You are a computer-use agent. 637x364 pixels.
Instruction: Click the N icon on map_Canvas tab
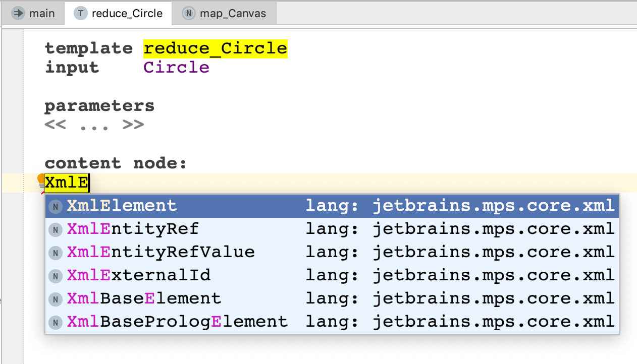point(188,14)
